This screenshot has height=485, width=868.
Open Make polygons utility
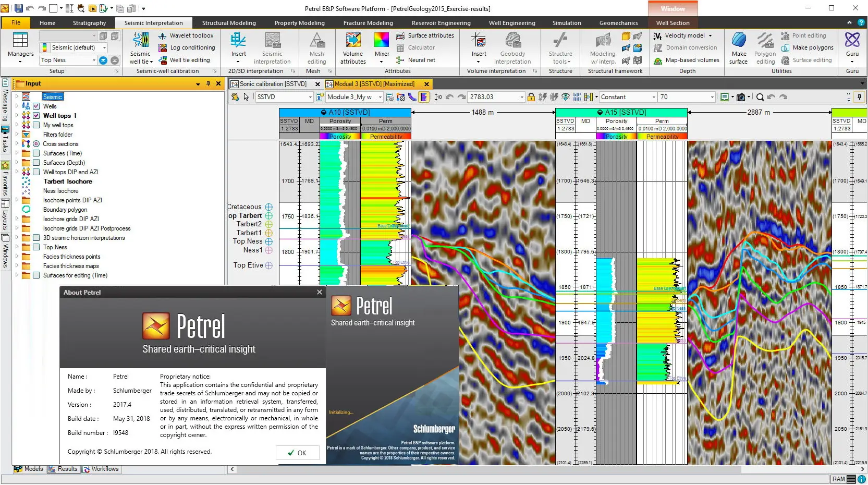[x=807, y=47]
